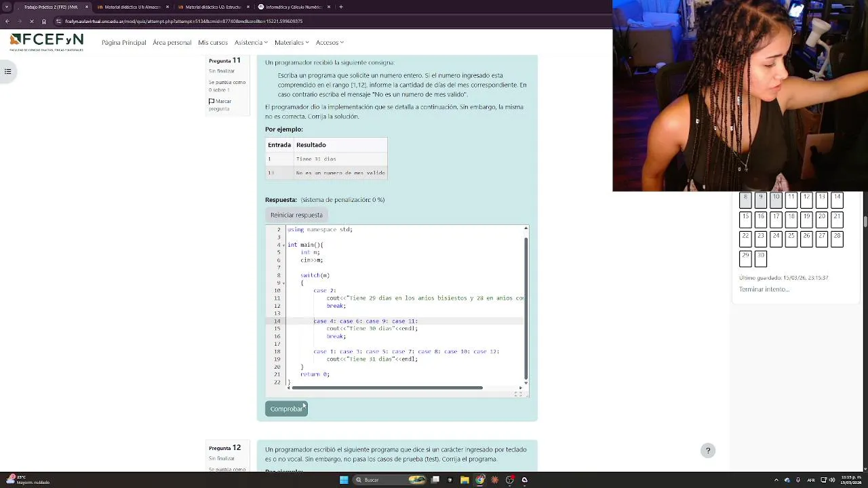Open tab search chevron in browser
This screenshot has width=868, height=488.
[x=6, y=7]
